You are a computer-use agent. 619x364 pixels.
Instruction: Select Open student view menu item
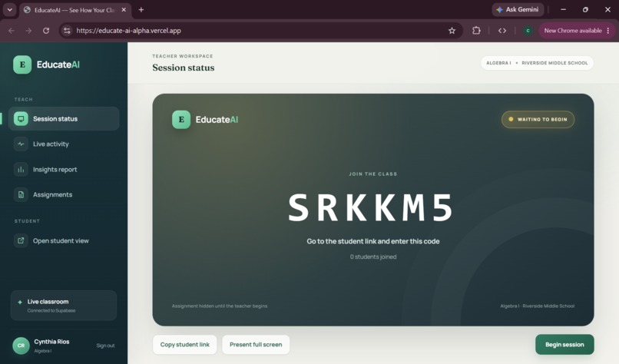click(x=64, y=240)
